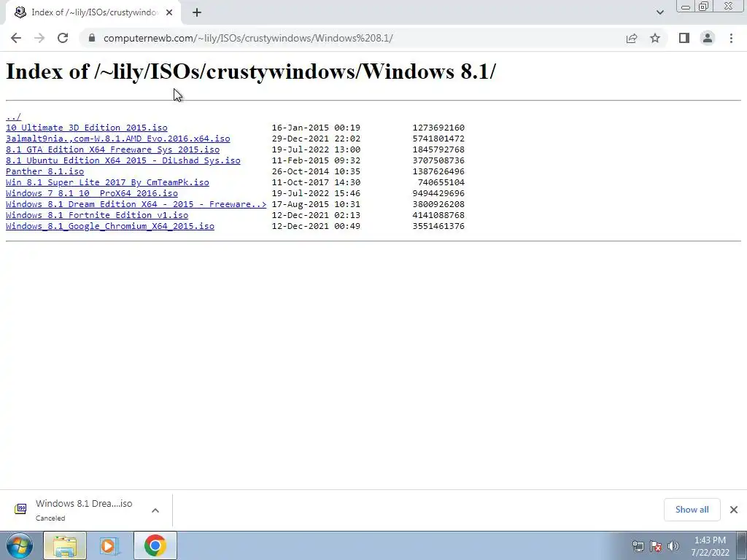Download Windows_8.1_Google_Chromium_X64_2015.iso

coord(110,226)
